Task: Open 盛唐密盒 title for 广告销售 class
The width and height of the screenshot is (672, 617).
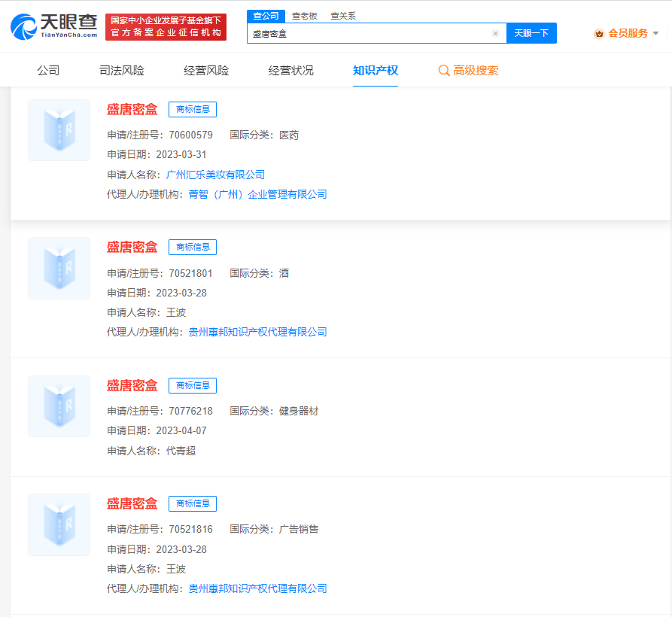Action: tap(132, 503)
